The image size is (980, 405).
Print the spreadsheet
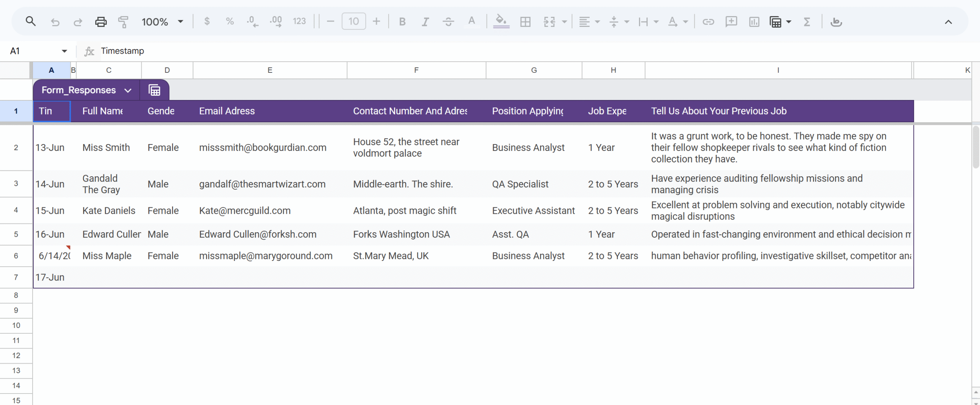click(x=101, y=22)
